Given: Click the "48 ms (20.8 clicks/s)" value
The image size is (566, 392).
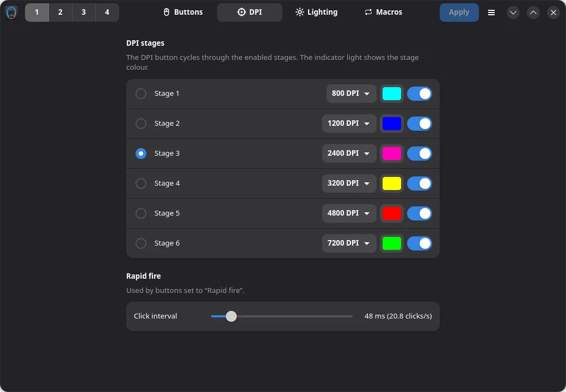Looking at the screenshot, I should 398,316.
